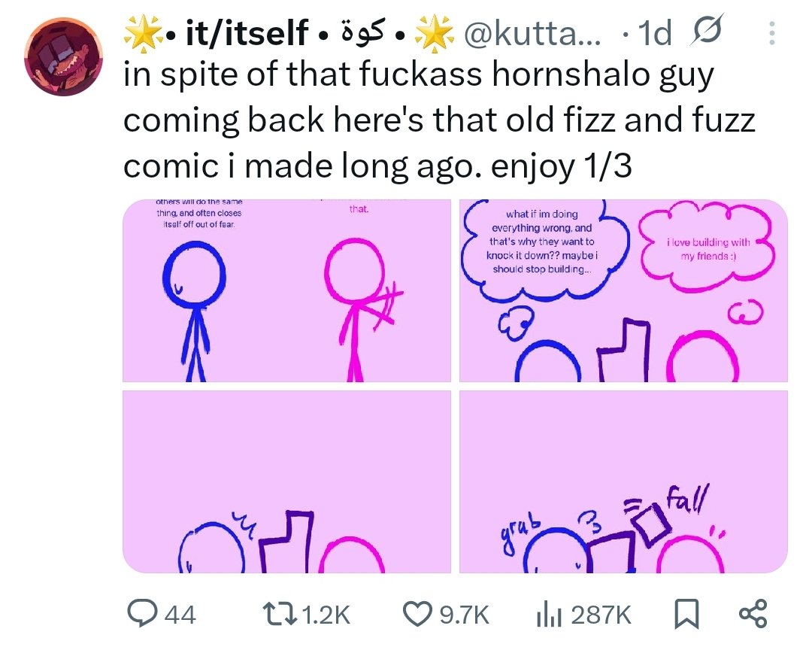The height and width of the screenshot is (650, 812).
Task: Share the tweet using the share icon
Action: click(753, 614)
